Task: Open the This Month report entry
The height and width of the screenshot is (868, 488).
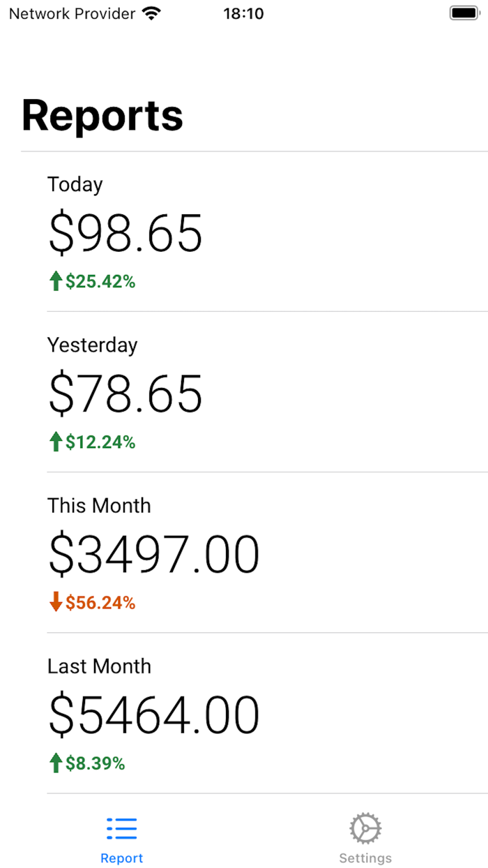Action: pyautogui.click(x=244, y=551)
